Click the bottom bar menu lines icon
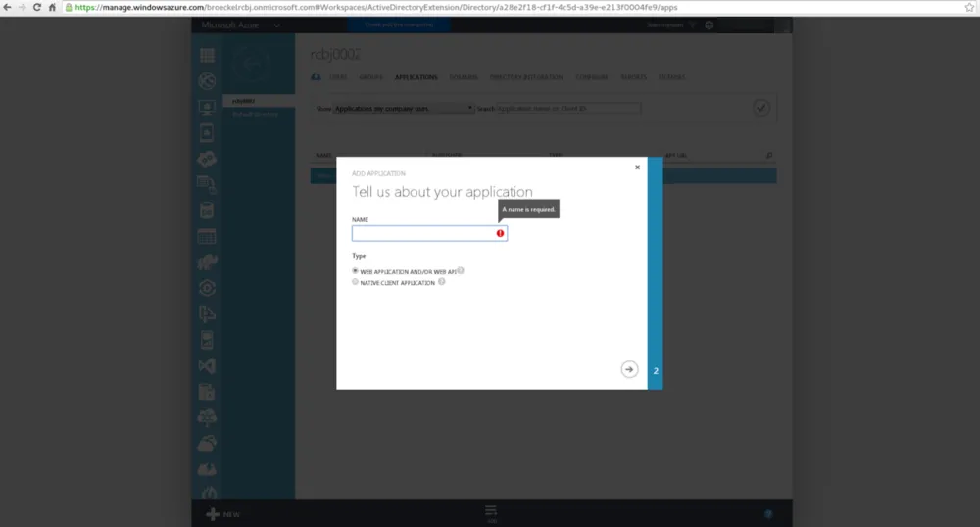 point(491,512)
